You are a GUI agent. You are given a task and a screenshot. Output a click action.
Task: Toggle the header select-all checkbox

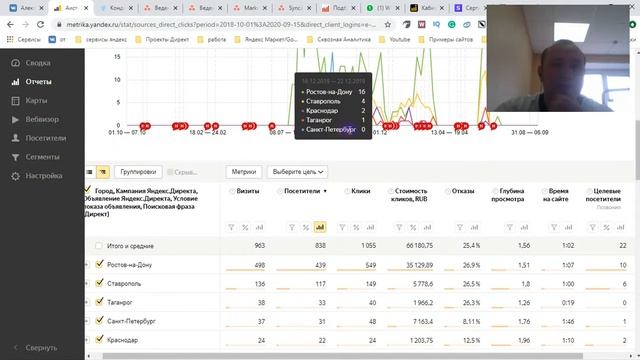coord(87,189)
